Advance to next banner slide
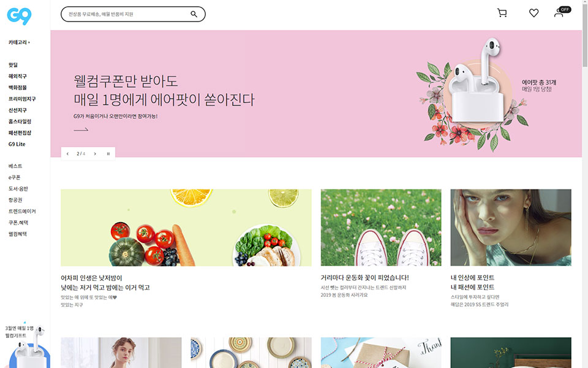This screenshot has height=368, width=588. pyautogui.click(x=95, y=153)
